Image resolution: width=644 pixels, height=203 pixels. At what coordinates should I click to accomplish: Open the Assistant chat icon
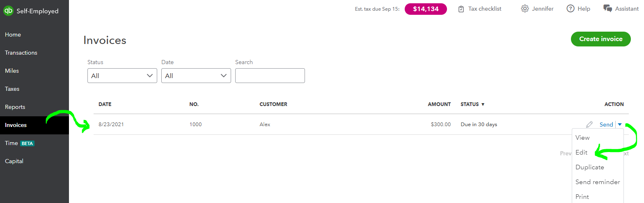pos(607,9)
